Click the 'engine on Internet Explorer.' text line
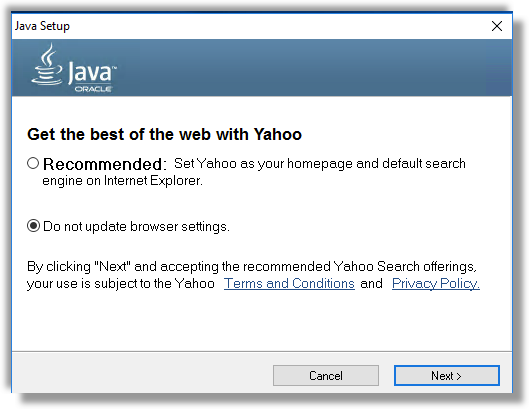The image size is (529, 409). pos(122,181)
